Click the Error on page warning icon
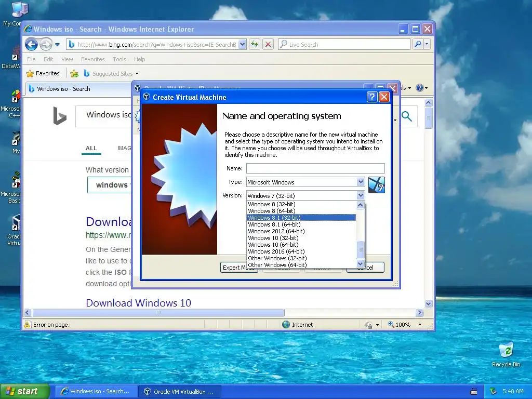This screenshot has width=532, height=399. pos(28,325)
